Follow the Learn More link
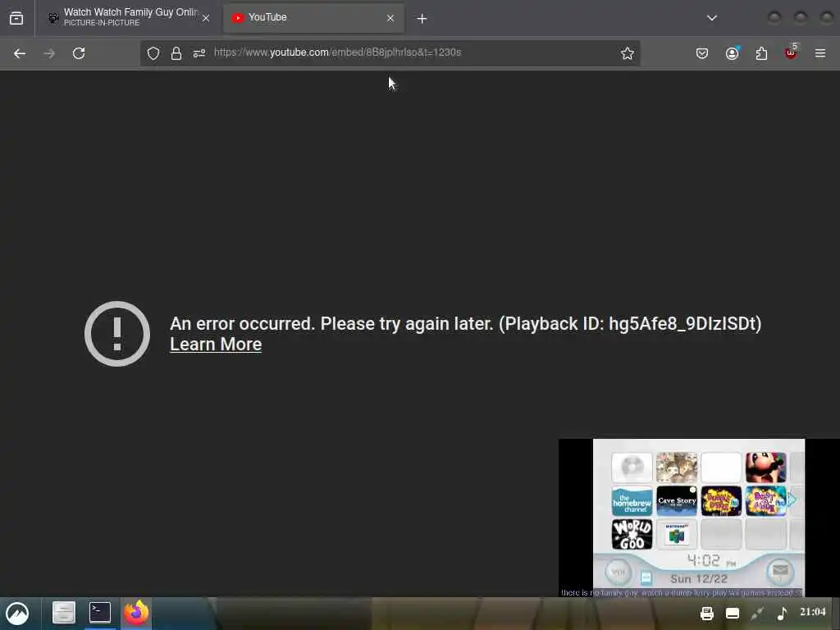Viewport: 840px width, 630px height. coord(216,345)
